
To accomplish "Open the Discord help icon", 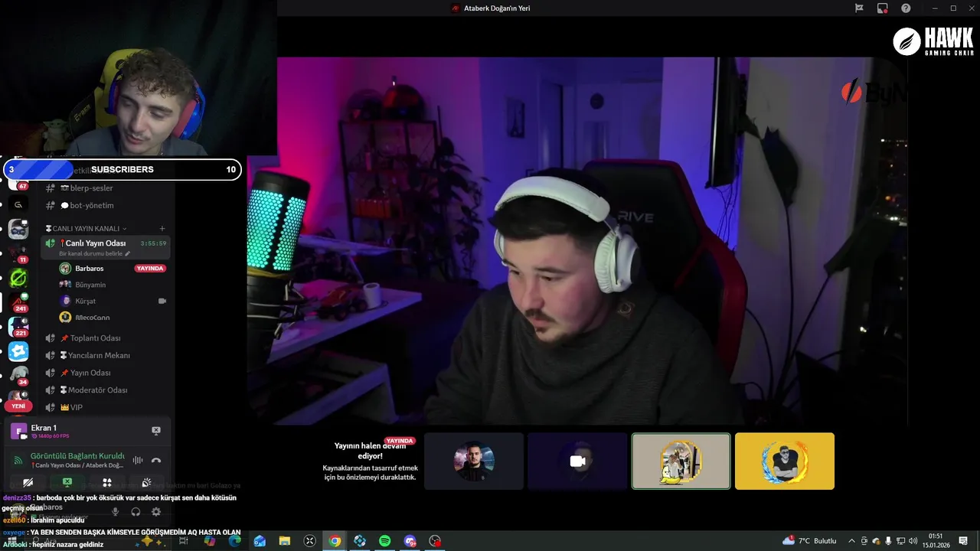I will click(x=906, y=8).
